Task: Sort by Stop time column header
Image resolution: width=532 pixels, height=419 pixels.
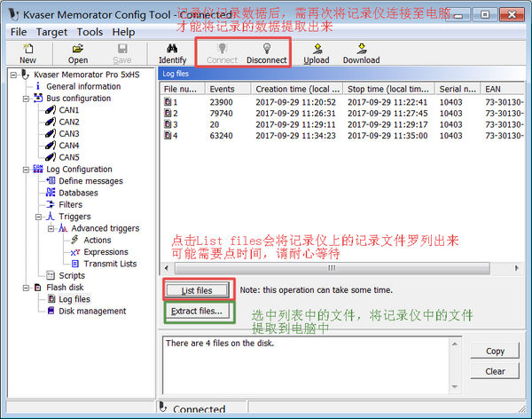Action: click(x=389, y=89)
